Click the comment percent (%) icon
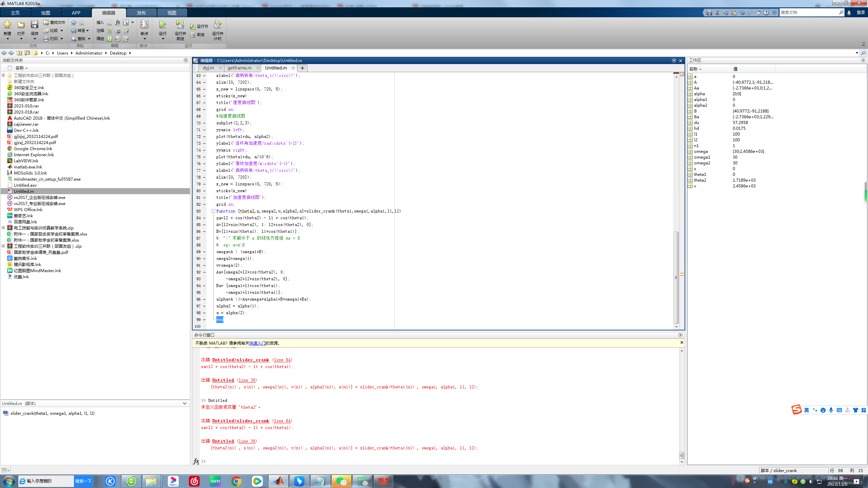Viewport: 868px width, 488px height. tap(110, 30)
